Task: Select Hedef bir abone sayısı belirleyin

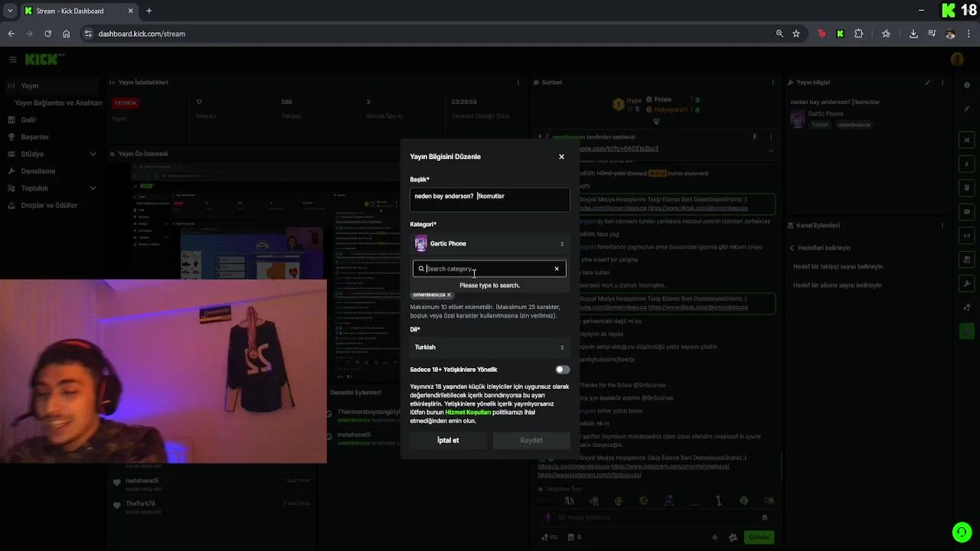Action: (837, 285)
